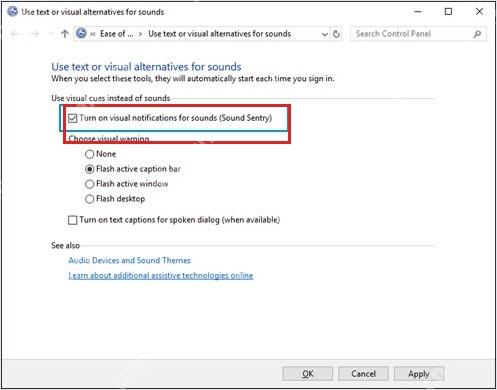Click the Use text or visual alternatives breadcrumb
Image resolution: width=497 pixels, height=390 pixels.
click(220, 34)
